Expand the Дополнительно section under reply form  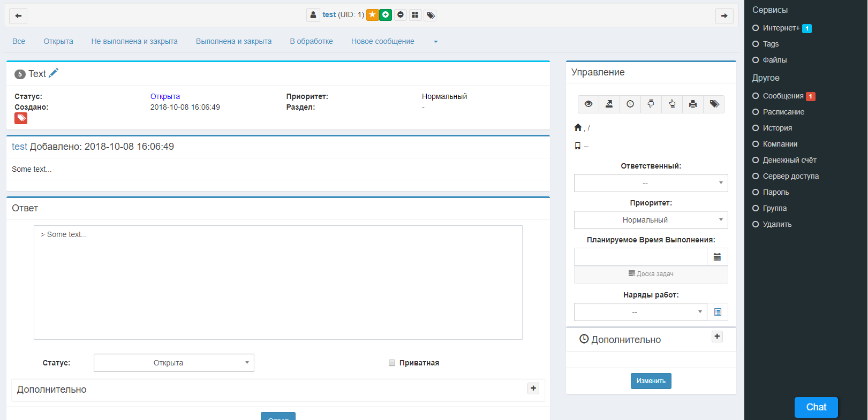tap(533, 388)
